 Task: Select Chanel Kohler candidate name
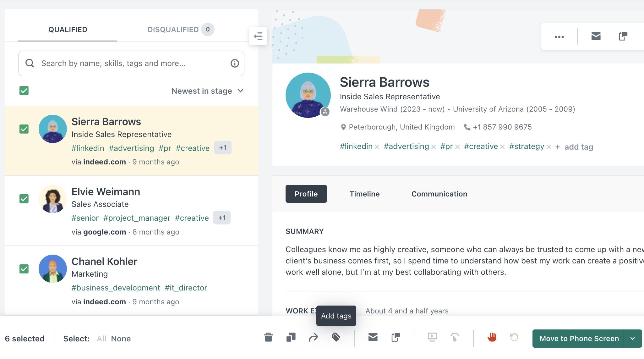(104, 261)
